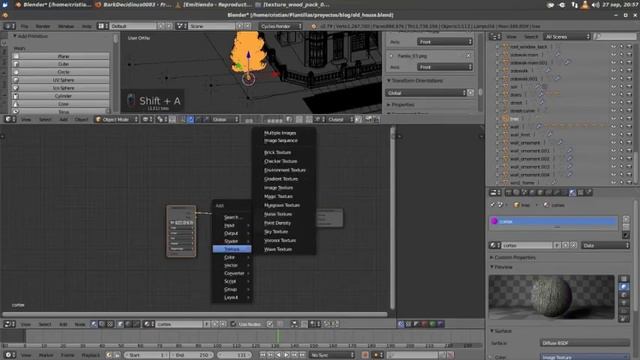Add a UV Sphere mesh primitive
Image resolution: width=640 pixels, height=360 pixels.
(x=60, y=80)
